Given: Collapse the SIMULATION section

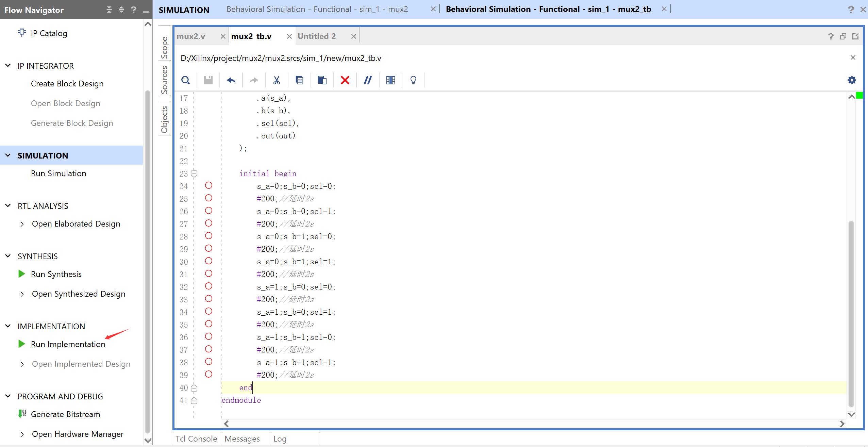Looking at the screenshot, I should (8, 155).
